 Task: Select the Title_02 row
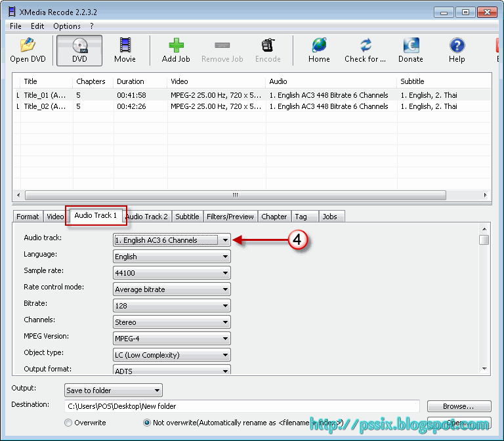coord(252,106)
